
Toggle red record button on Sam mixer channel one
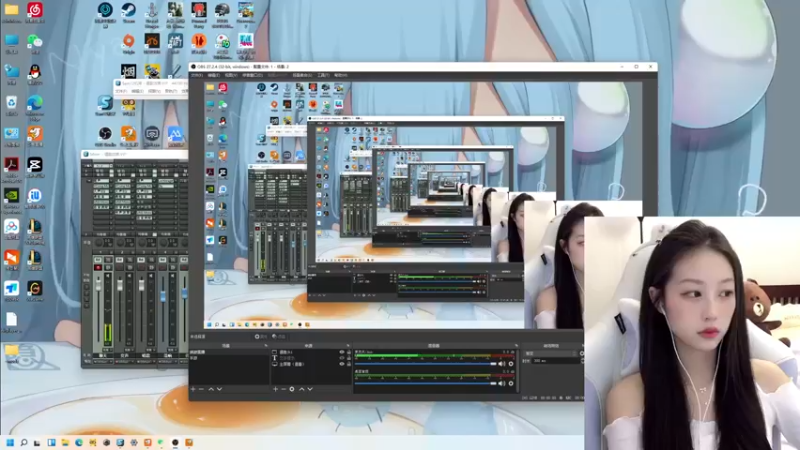[x=98, y=267]
